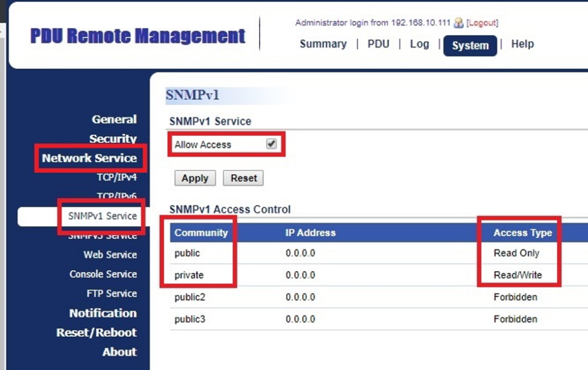
Task: Open the TCP/IPv4 settings page
Action: pos(117,177)
